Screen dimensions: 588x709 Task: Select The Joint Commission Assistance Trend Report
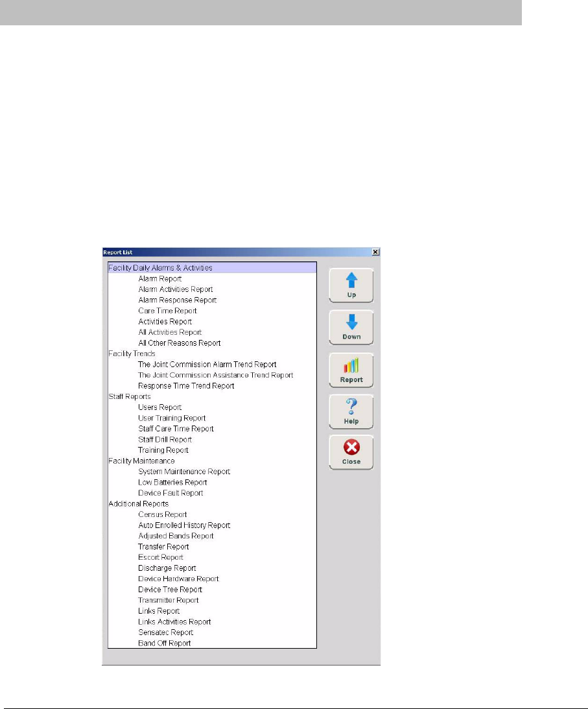point(216,376)
